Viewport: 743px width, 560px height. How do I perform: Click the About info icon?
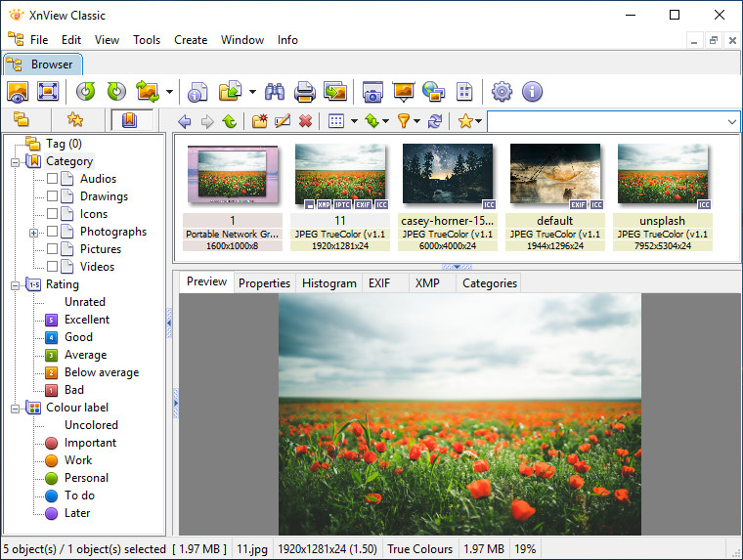point(532,92)
